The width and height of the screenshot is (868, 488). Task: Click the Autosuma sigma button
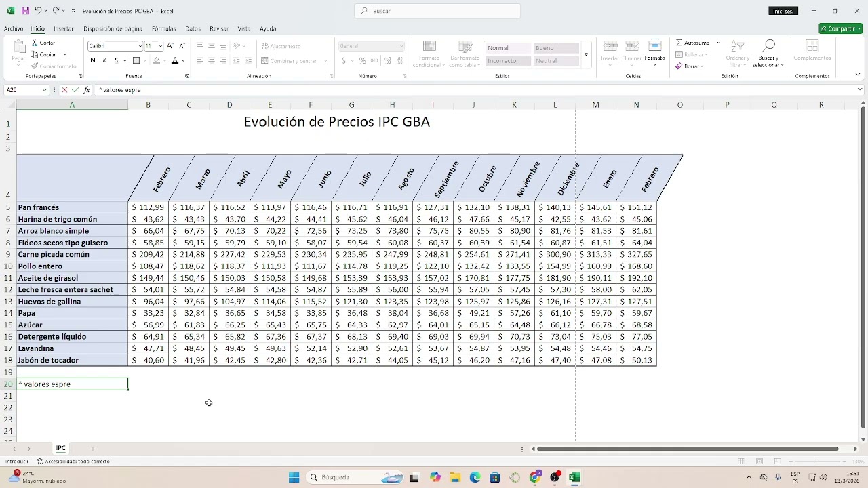click(692, 43)
